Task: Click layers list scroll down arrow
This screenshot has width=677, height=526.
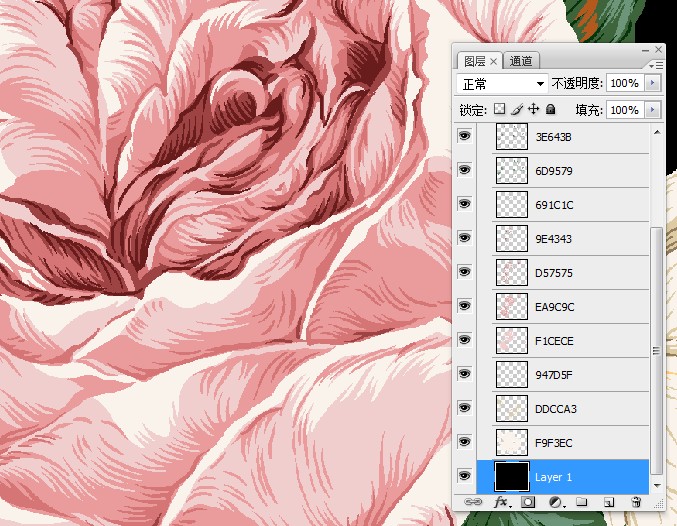Action: 657,486
